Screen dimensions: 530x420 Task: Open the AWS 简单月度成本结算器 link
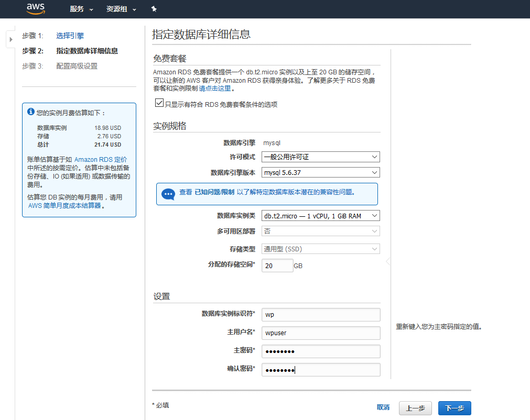point(64,206)
